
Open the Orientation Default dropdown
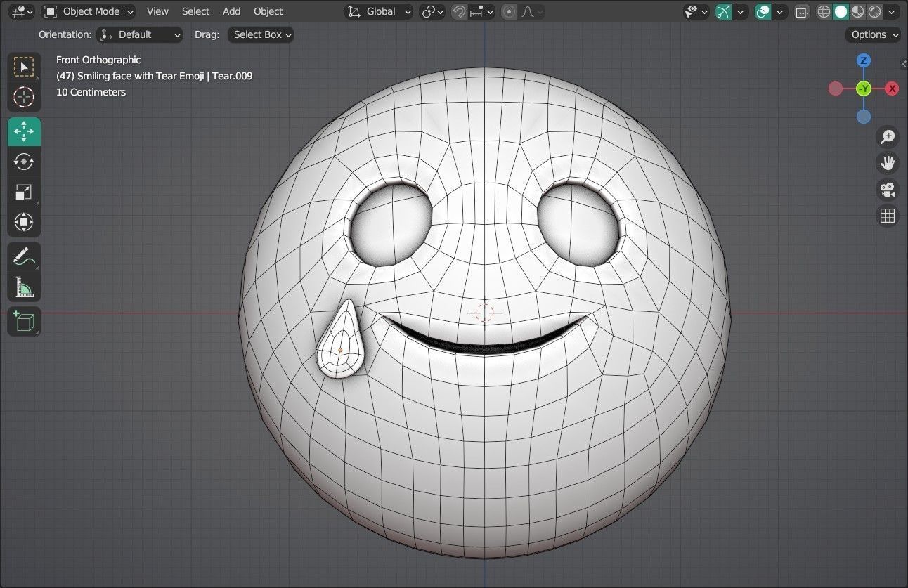pos(140,34)
